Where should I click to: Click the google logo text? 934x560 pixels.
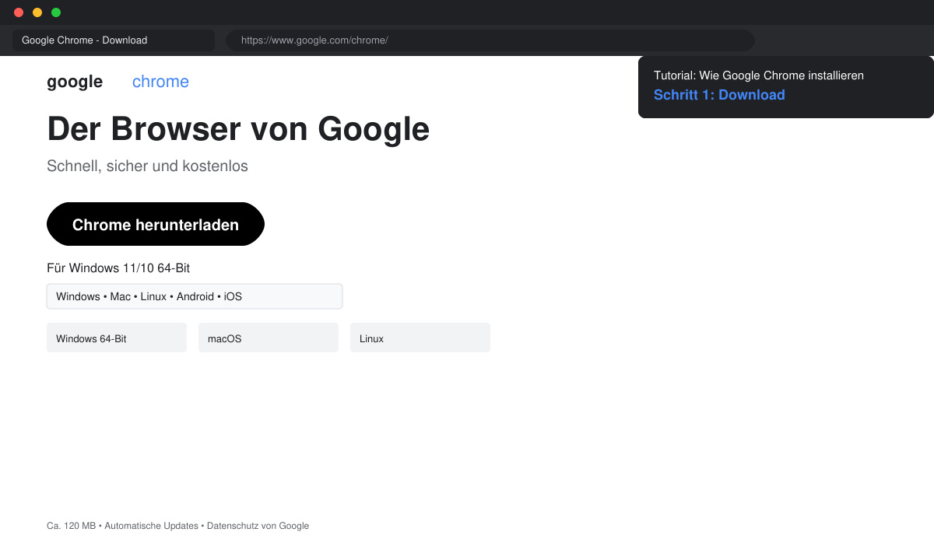pos(75,82)
